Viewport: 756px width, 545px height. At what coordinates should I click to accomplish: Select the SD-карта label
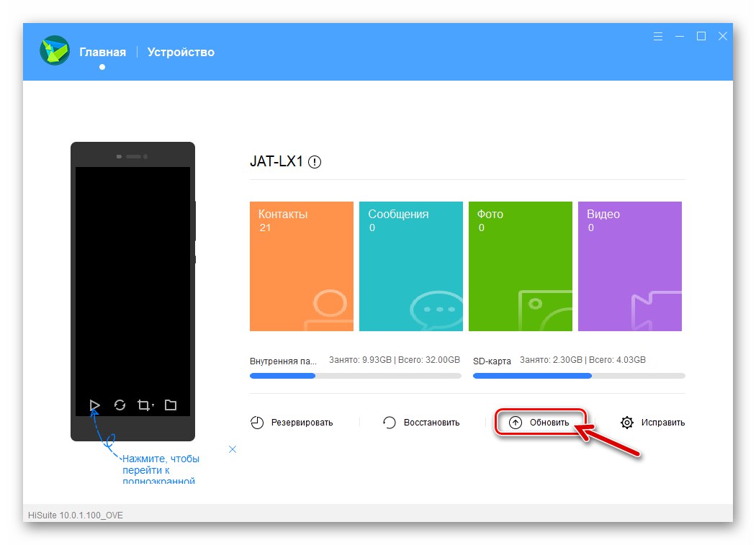492,361
